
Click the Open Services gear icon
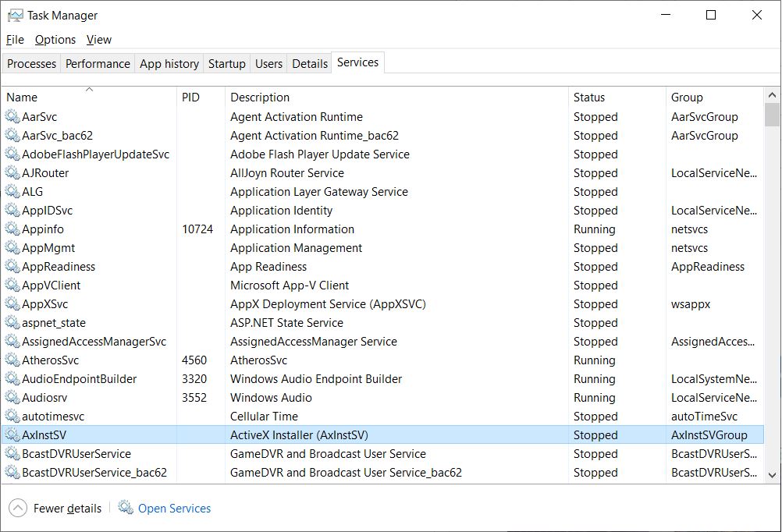click(x=126, y=508)
